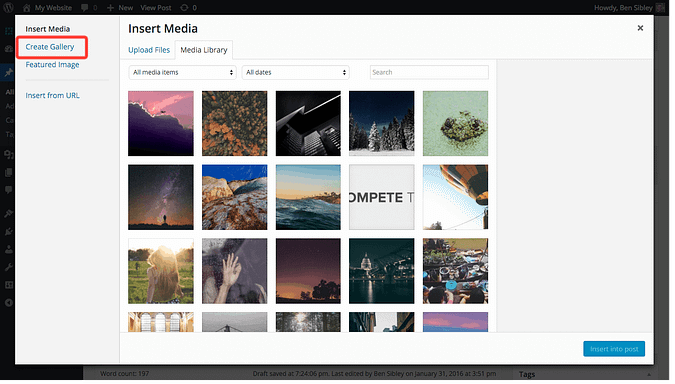Select the pink sunset clouds thumbnail
Image resolution: width=675 pixels, height=384 pixels.
click(x=162, y=124)
